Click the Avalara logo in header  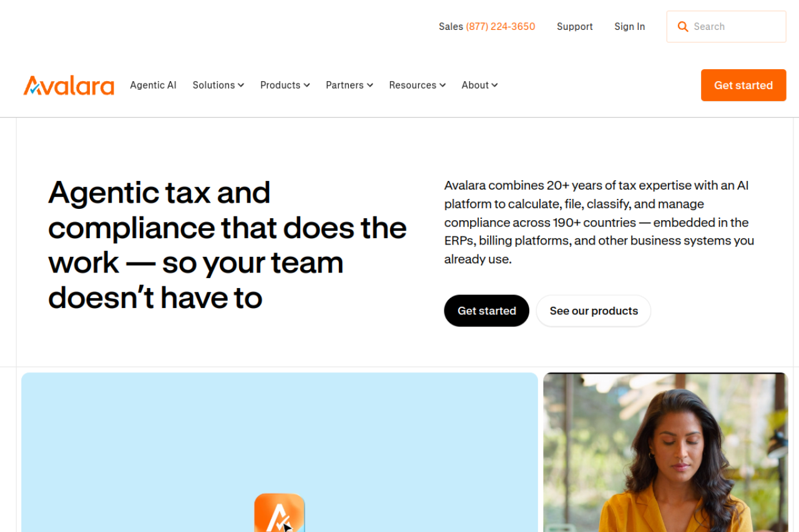69,85
